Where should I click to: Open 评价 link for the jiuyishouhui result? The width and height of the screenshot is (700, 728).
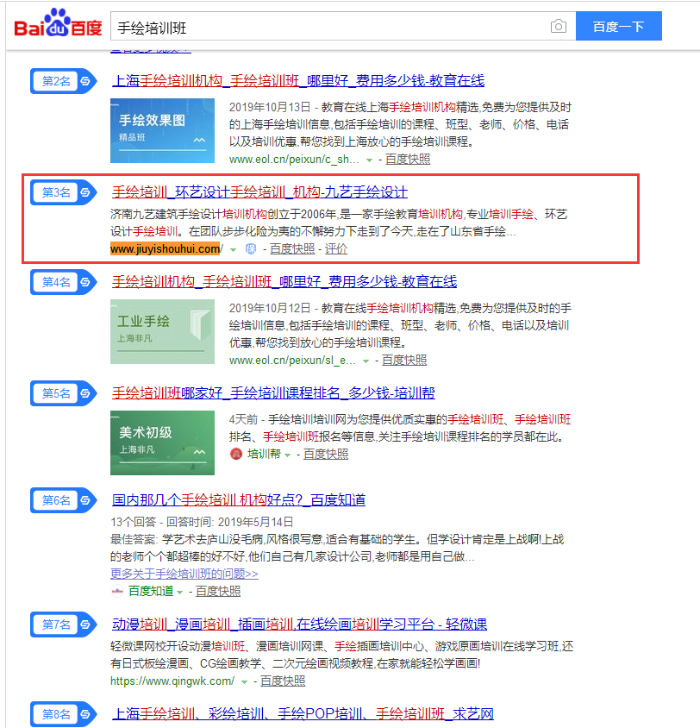click(x=336, y=249)
